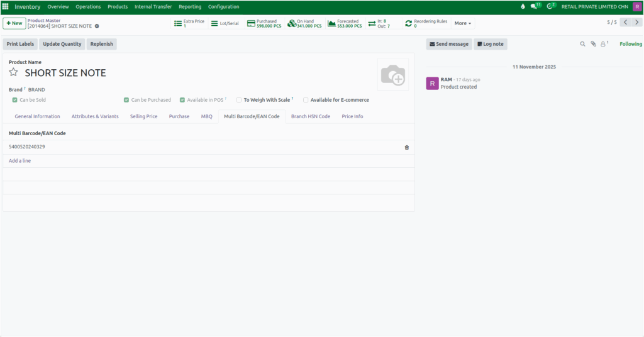Click the water drop icon in top bar
The width and height of the screenshot is (644, 337).
pos(523,6)
